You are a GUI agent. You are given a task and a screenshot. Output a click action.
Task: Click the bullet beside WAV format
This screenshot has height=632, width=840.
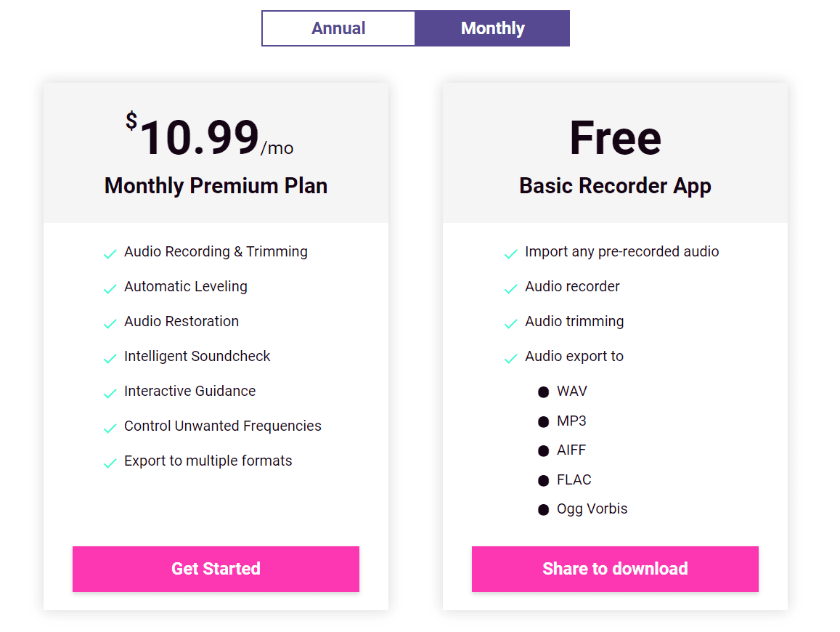[x=543, y=392]
